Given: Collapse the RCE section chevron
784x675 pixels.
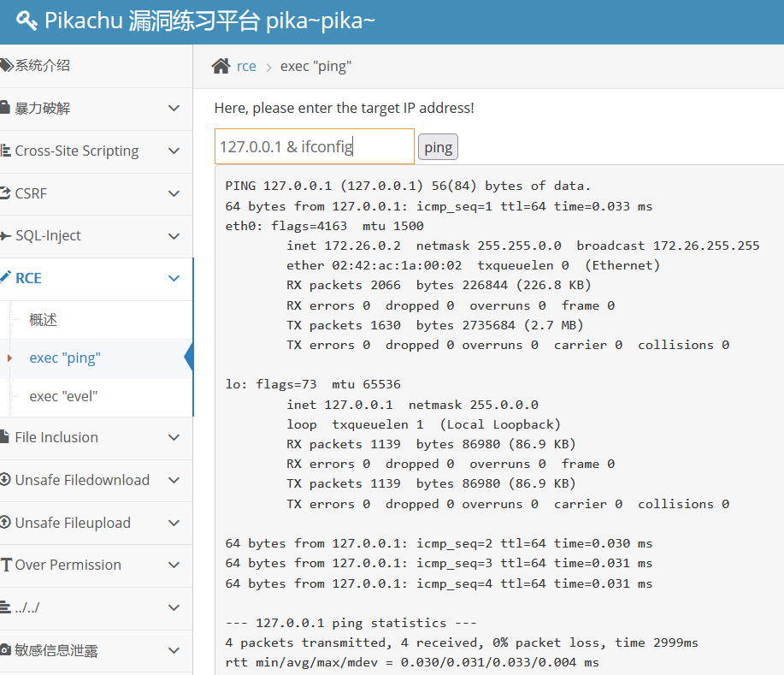Looking at the screenshot, I should 174,278.
